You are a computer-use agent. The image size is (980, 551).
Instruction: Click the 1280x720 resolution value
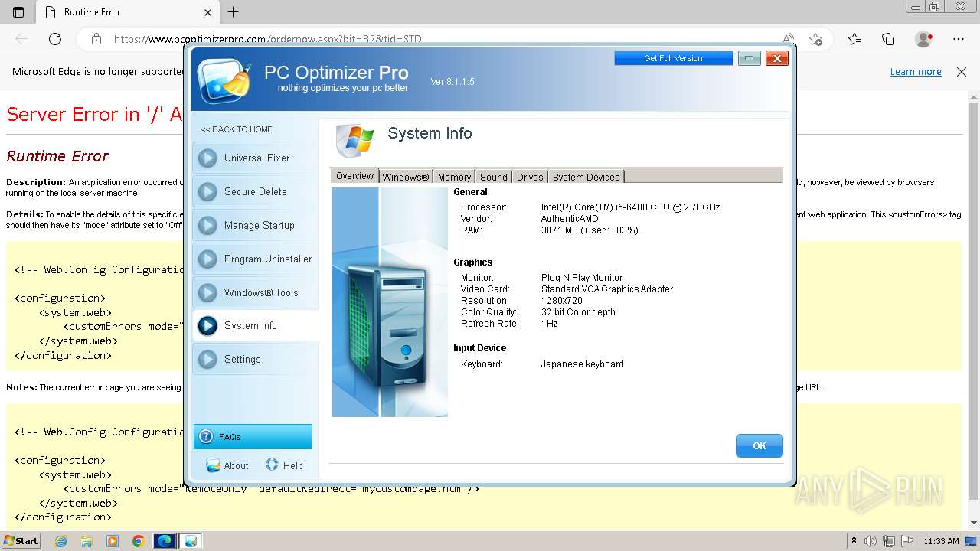click(562, 301)
